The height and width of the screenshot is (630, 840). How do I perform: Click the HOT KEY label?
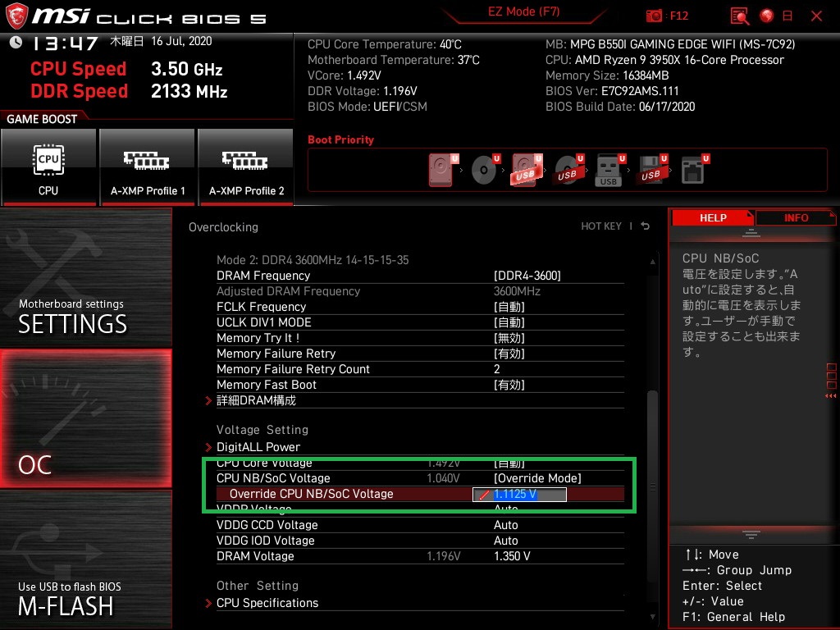coord(601,226)
